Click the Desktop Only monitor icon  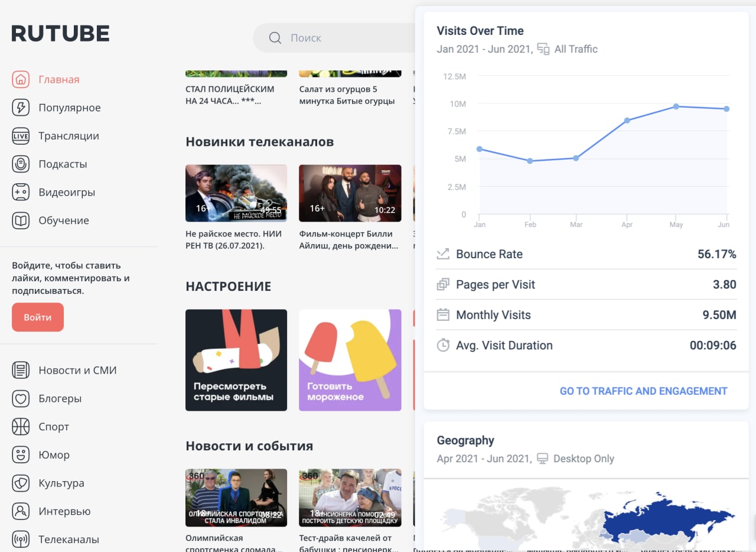(x=542, y=459)
